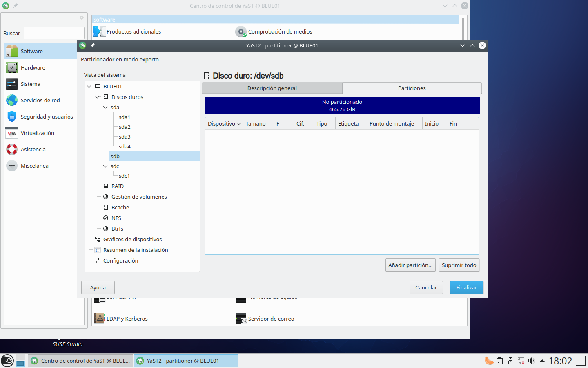
Task: Click Gráficos de dispositivos icon
Action: click(98, 239)
